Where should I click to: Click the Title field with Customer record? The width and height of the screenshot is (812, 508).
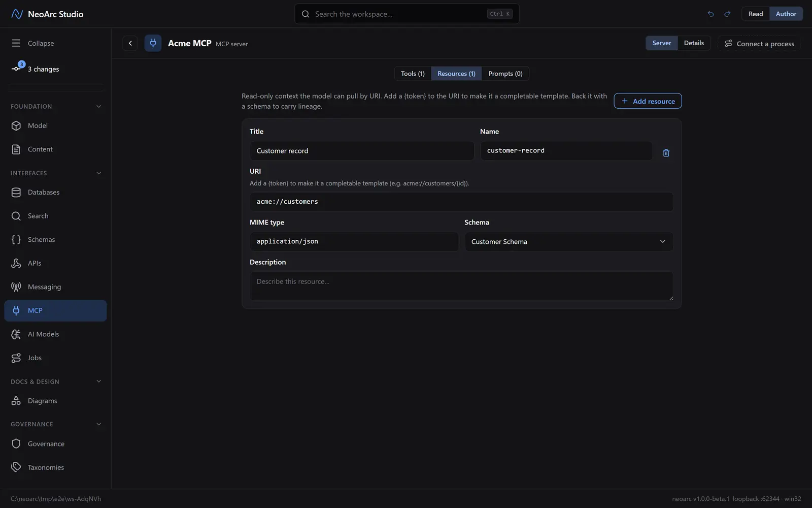(x=362, y=151)
